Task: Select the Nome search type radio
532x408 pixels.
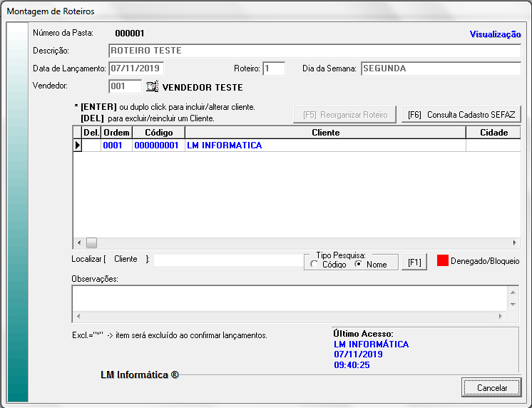Action: [359, 265]
